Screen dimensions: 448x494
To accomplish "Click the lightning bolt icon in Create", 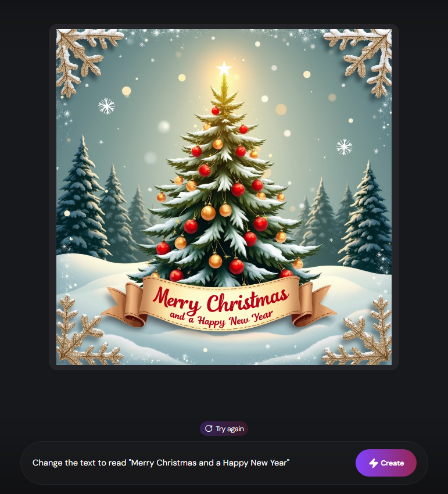I will coord(373,463).
